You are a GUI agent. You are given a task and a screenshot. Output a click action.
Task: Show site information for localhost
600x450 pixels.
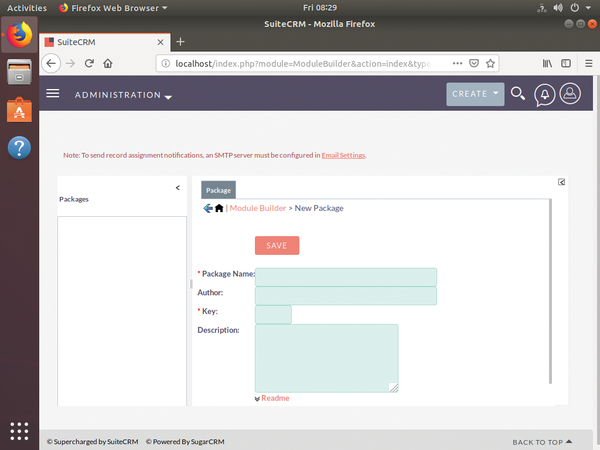coord(165,64)
